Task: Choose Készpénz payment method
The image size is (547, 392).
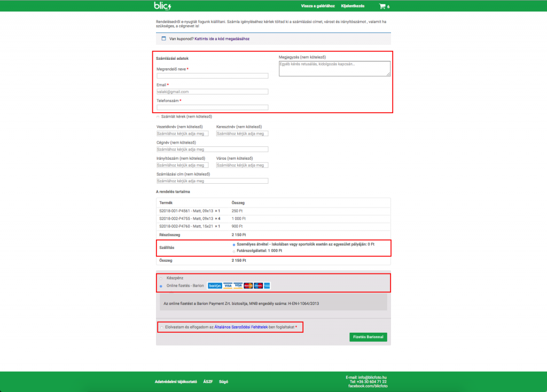Action: (161, 278)
